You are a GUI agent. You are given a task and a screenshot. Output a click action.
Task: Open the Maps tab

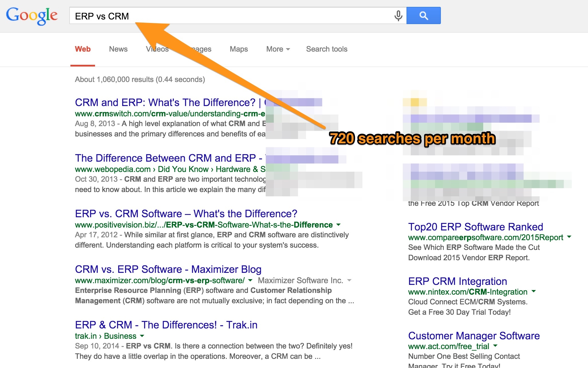[x=238, y=49]
